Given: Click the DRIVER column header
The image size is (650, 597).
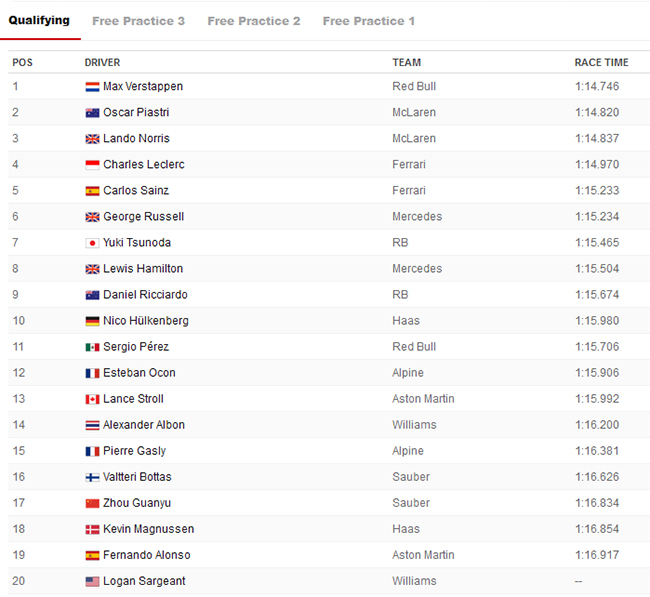Looking at the screenshot, I should [x=102, y=62].
